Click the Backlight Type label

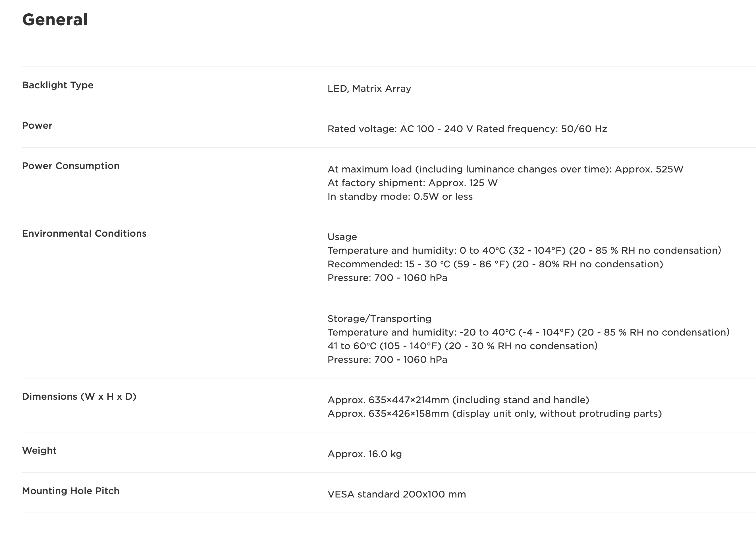(x=58, y=85)
